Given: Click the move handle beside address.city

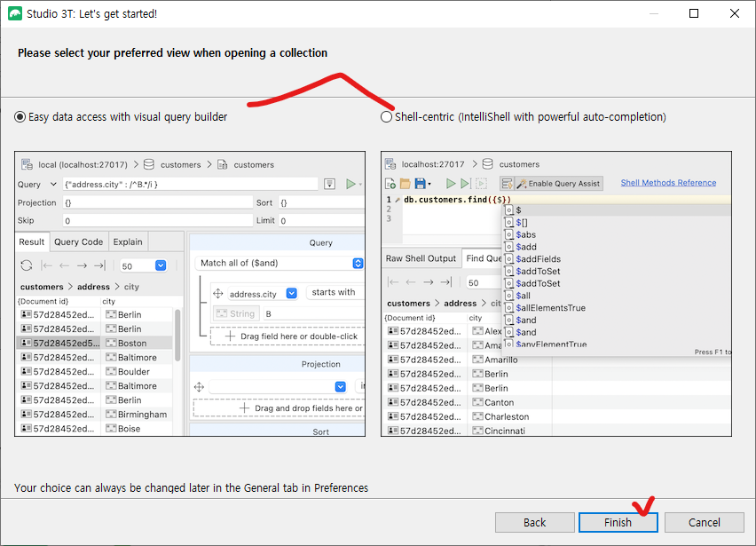Looking at the screenshot, I should 218,293.
